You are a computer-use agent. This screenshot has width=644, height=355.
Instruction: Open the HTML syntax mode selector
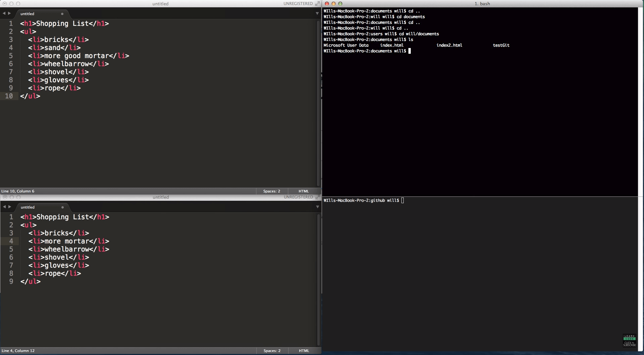pyautogui.click(x=303, y=191)
